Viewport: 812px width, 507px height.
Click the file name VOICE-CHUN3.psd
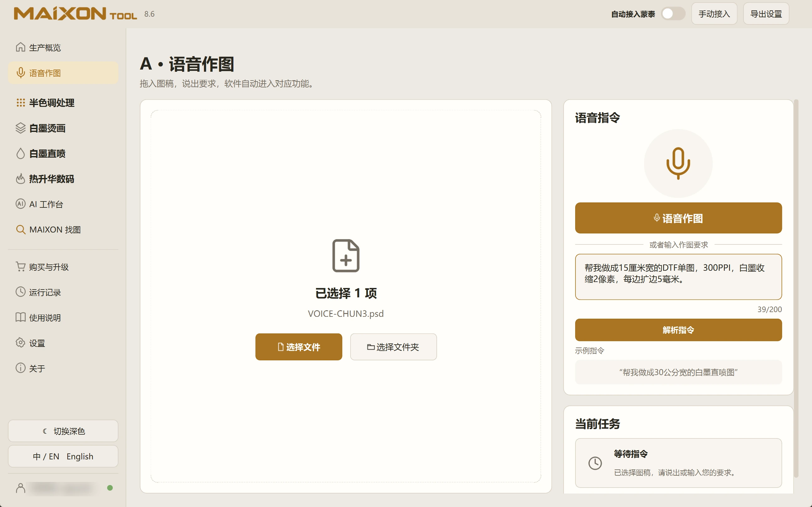(346, 314)
